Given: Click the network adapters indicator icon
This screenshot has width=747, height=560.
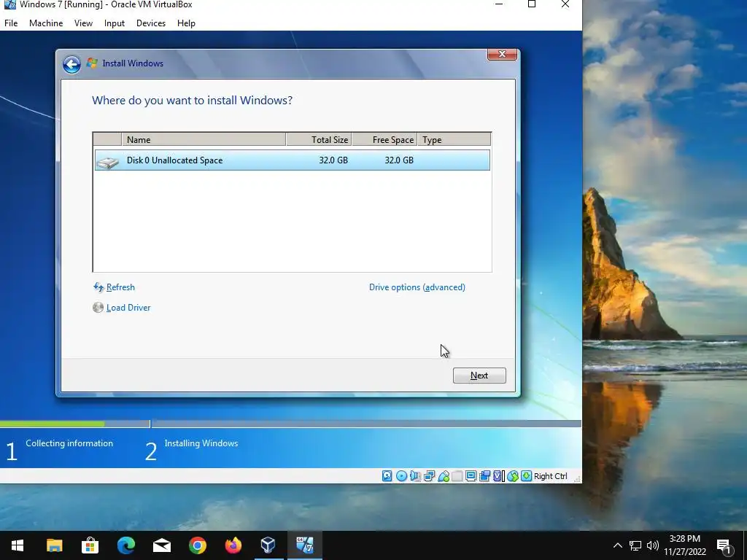Looking at the screenshot, I should (x=429, y=475).
